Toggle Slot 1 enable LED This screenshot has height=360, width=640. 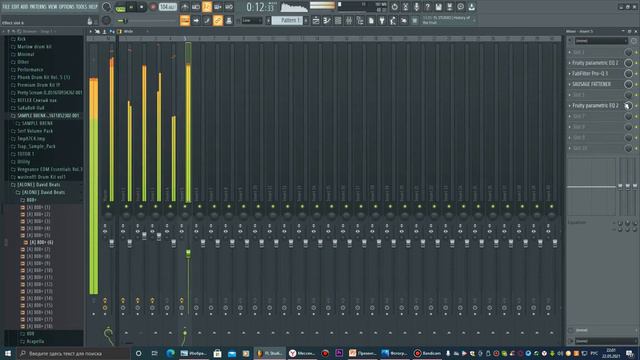636,52
